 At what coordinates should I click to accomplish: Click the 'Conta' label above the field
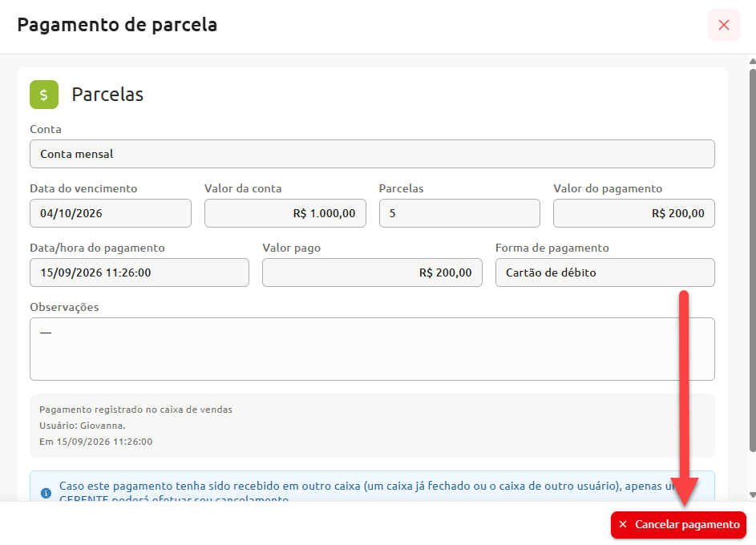[x=46, y=129]
